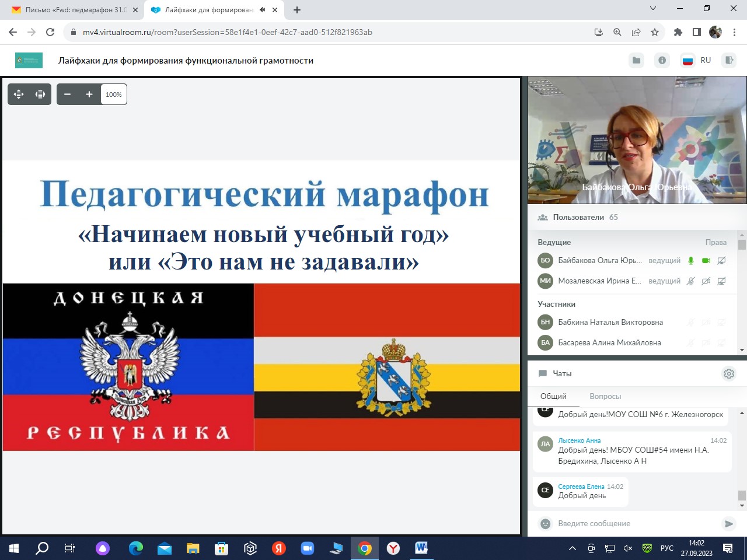747x560 pixels.
Task: Toggle microphone for Бабкина Наталья Викторовна
Action: (x=691, y=322)
